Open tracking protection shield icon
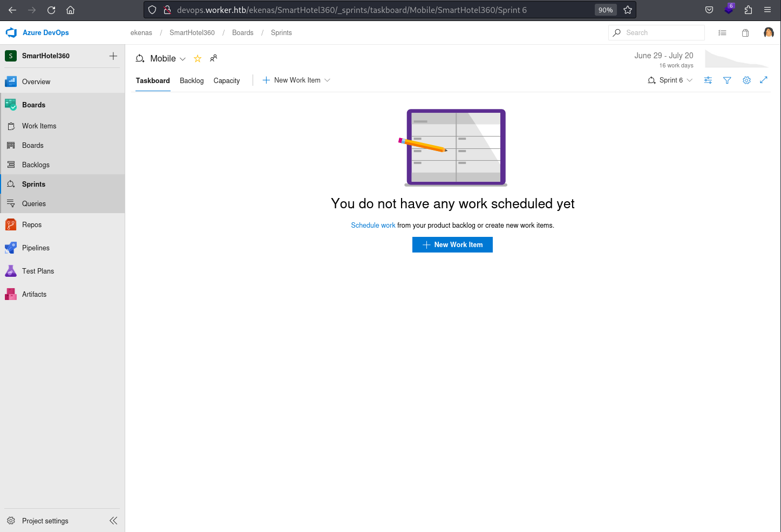 [x=152, y=10]
